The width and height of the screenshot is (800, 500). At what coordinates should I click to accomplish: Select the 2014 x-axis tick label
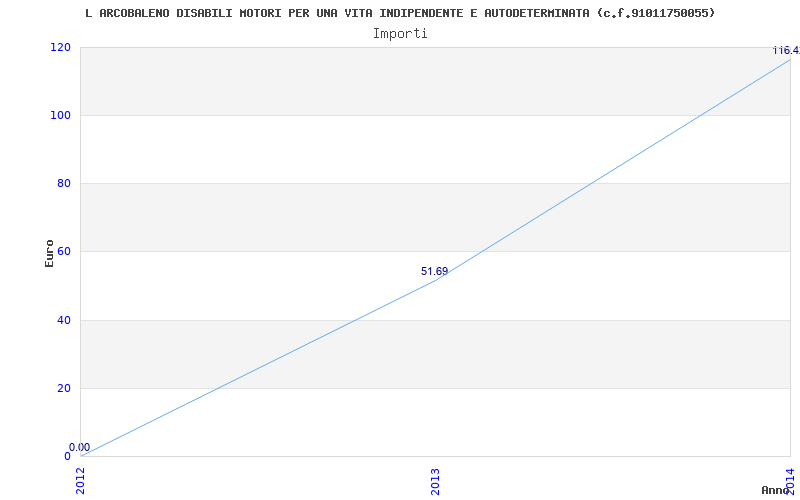(790, 480)
